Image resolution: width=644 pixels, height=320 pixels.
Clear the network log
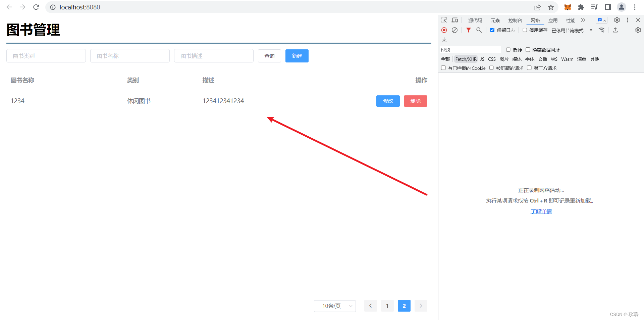point(454,30)
